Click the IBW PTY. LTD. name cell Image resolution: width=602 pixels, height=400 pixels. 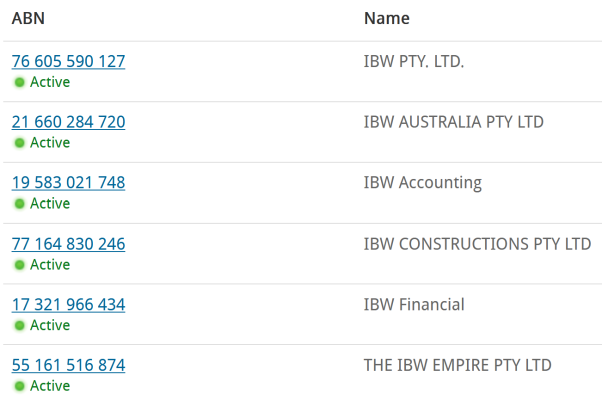pos(414,61)
